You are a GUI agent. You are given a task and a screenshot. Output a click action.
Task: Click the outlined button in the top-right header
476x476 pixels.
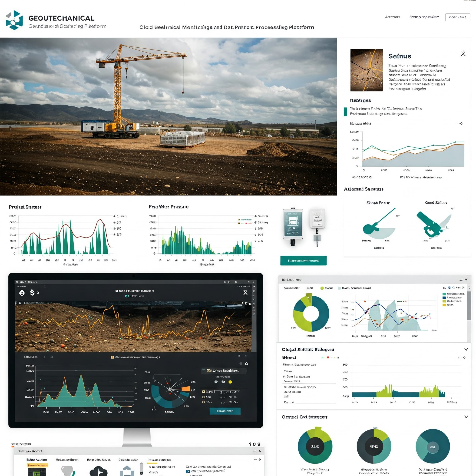pyautogui.click(x=457, y=17)
